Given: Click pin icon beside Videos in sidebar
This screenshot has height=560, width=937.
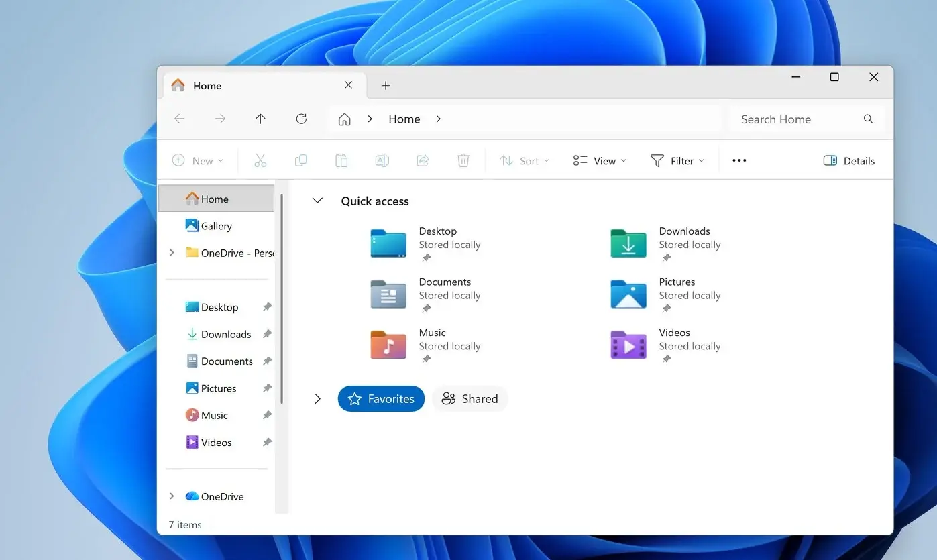Looking at the screenshot, I should [267, 442].
